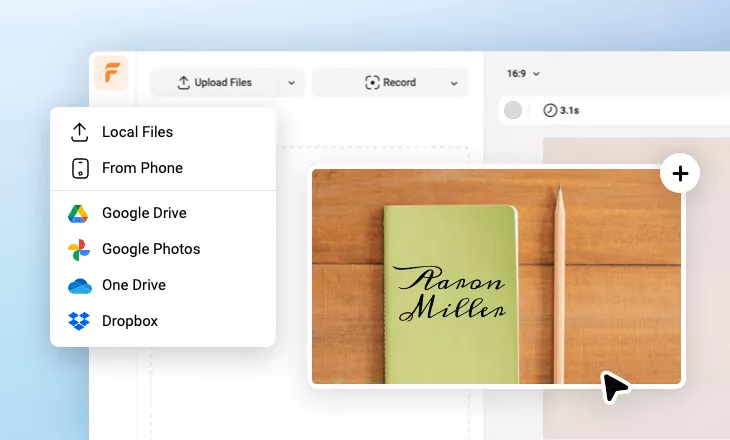Click the plus button on the notebook image
The width and height of the screenshot is (730, 440).
pyautogui.click(x=680, y=174)
